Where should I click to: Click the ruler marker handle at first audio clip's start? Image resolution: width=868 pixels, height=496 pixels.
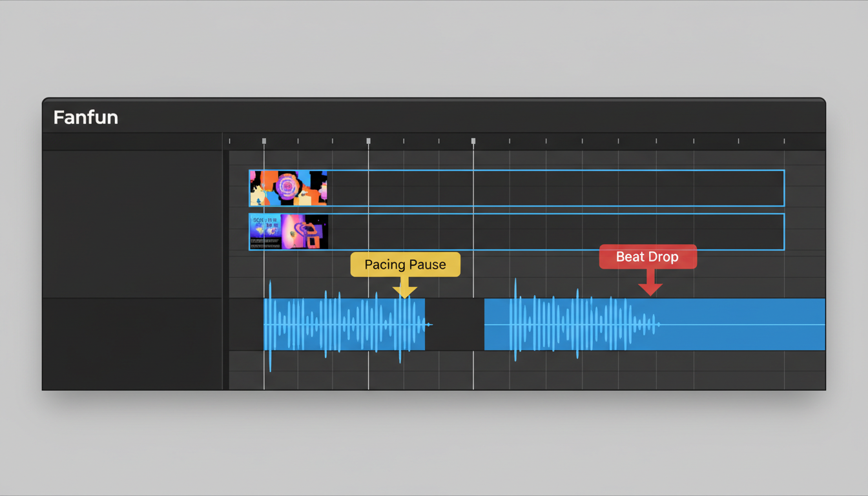[x=264, y=141]
